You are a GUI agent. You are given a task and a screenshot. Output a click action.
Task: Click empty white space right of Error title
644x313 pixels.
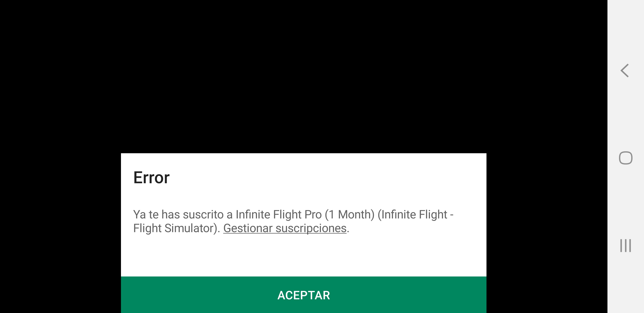(325, 178)
